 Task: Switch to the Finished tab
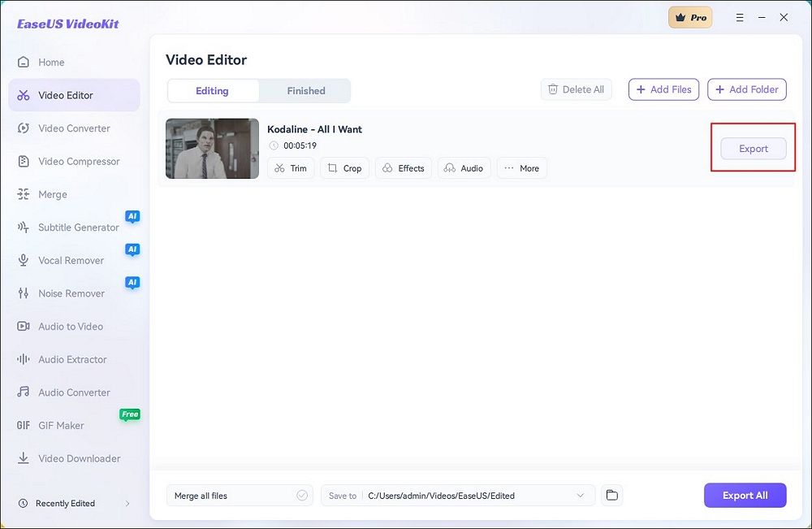(x=306, y=91)
